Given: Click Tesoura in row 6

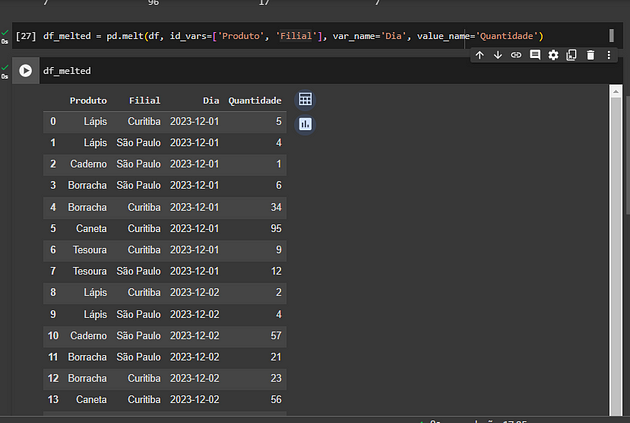Looking at the screenshot, I should tap(90, 250).
